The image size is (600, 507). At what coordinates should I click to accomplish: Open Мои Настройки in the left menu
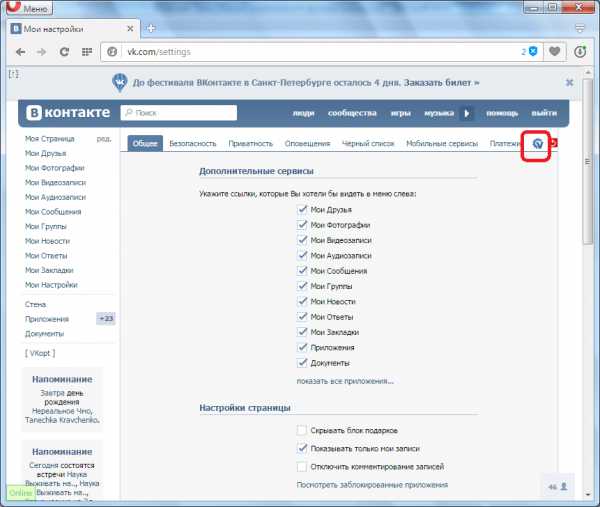pyautogui.click(x=51, y=285)
